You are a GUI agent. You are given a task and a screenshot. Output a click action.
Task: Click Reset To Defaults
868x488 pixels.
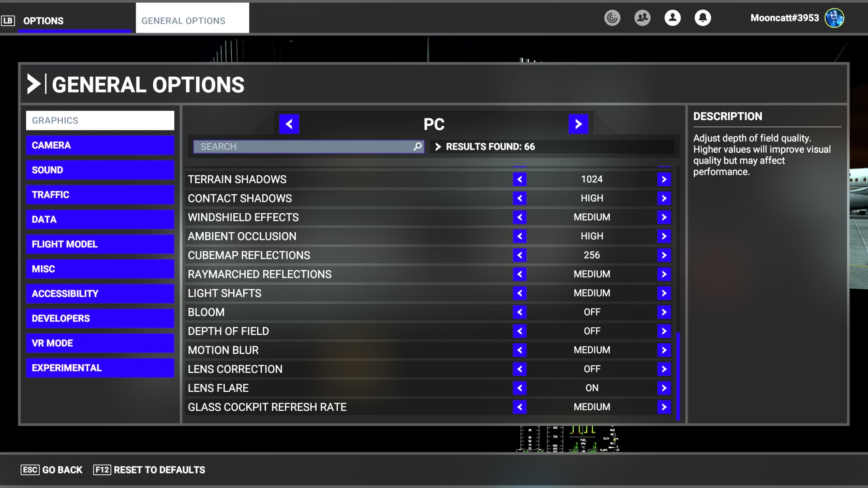coord(149,470)
